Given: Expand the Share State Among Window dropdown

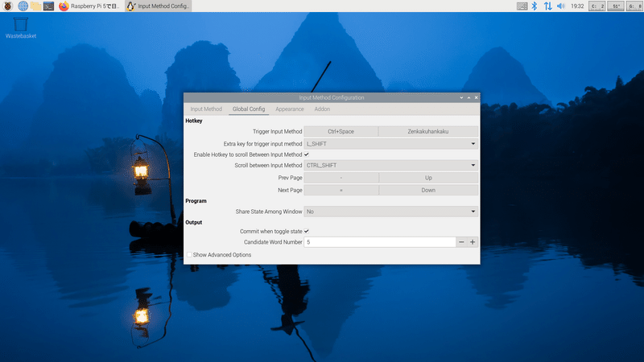Looking at the screenshot, I should coord(391,212).
